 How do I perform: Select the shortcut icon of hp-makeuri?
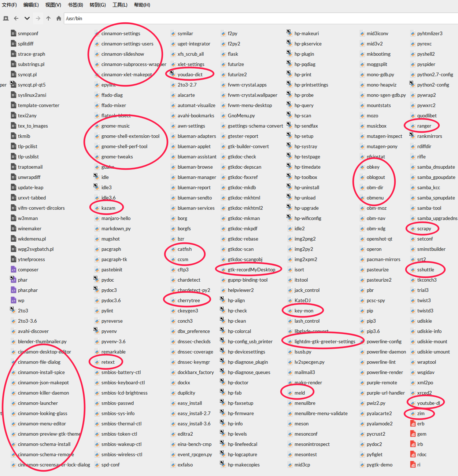point(289,33)
